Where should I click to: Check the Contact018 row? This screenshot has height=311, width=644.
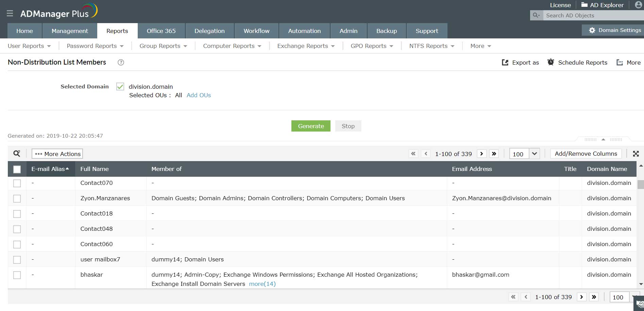tap(17, 214)
